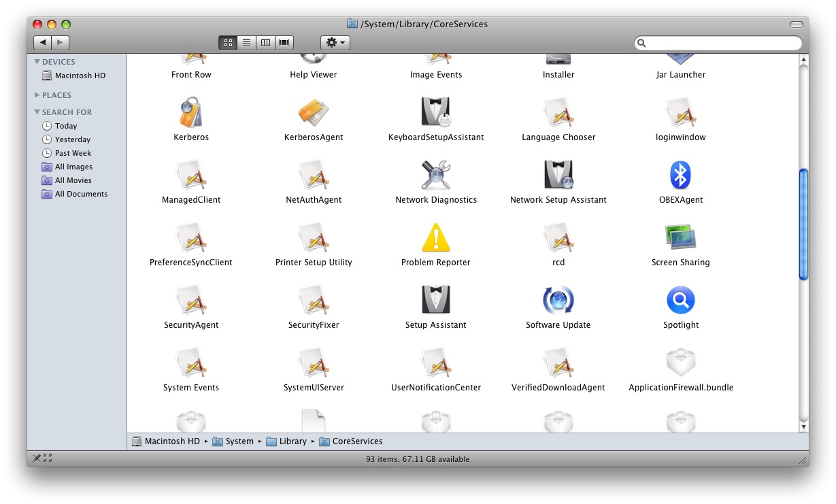Viewport: 836px width, 504px height.
Task: Select the VerifiedDownloadAgent icon
Action: (x=558, y=363)
